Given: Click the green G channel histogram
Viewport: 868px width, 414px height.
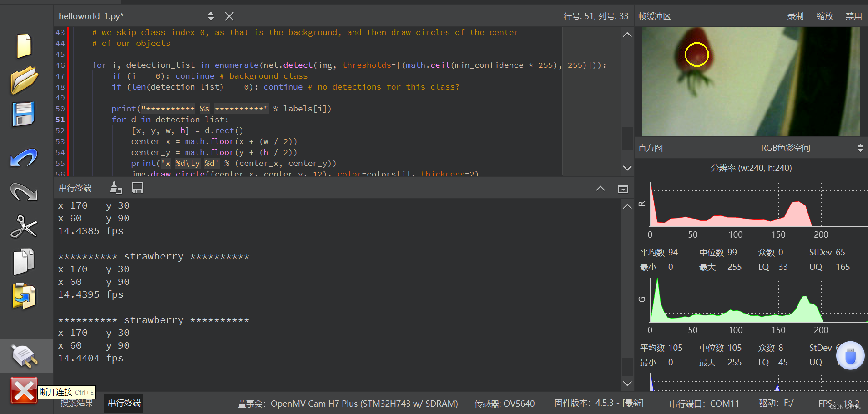Looking at the screenshot, I should tap(757, 300).
